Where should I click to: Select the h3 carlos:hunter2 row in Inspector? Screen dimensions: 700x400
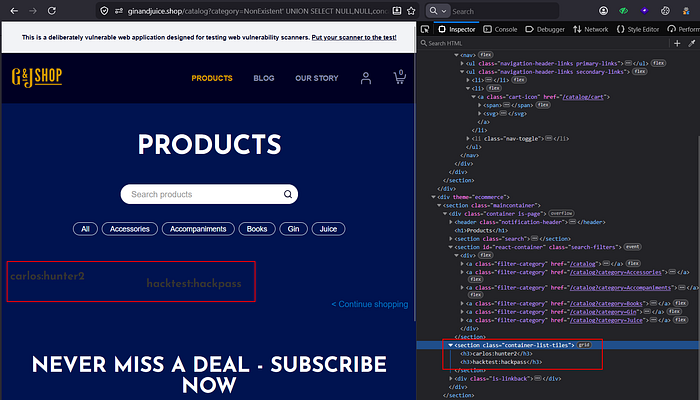click(x=496, y=354)
